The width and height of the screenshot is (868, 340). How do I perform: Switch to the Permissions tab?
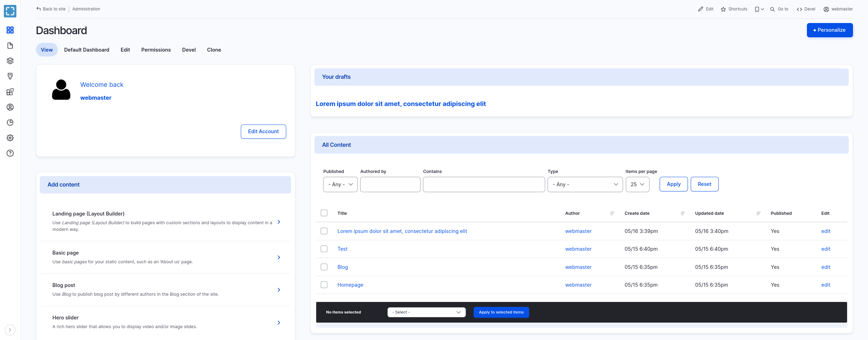[x=156, y=50]
